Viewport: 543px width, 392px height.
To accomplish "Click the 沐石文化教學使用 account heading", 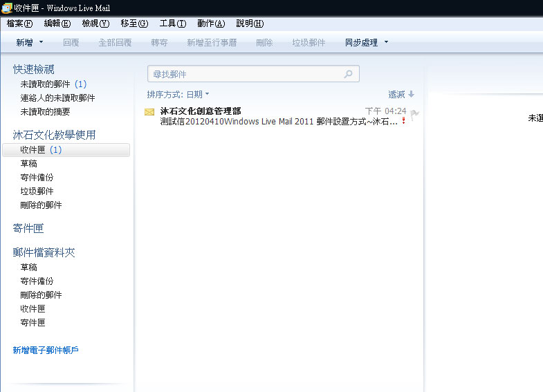I will click(54, 135).
